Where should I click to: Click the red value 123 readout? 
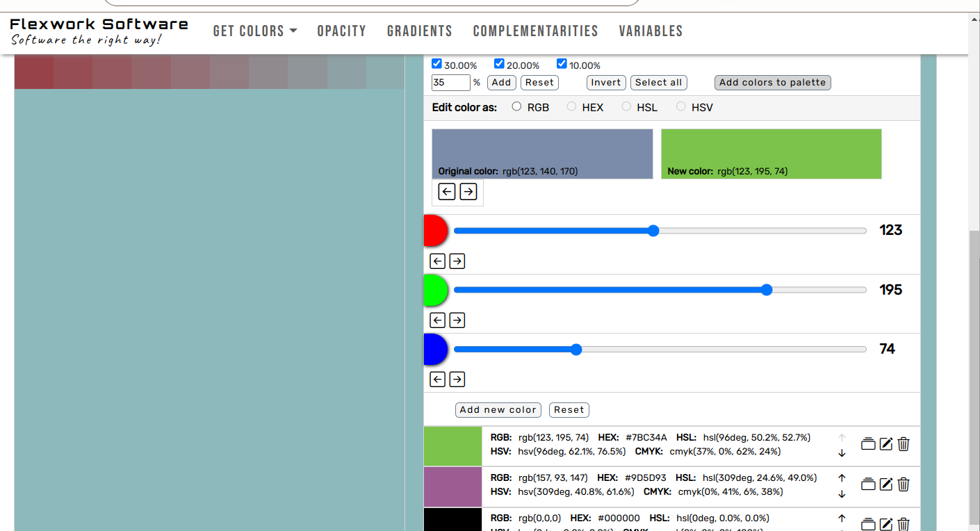[891, 230]
